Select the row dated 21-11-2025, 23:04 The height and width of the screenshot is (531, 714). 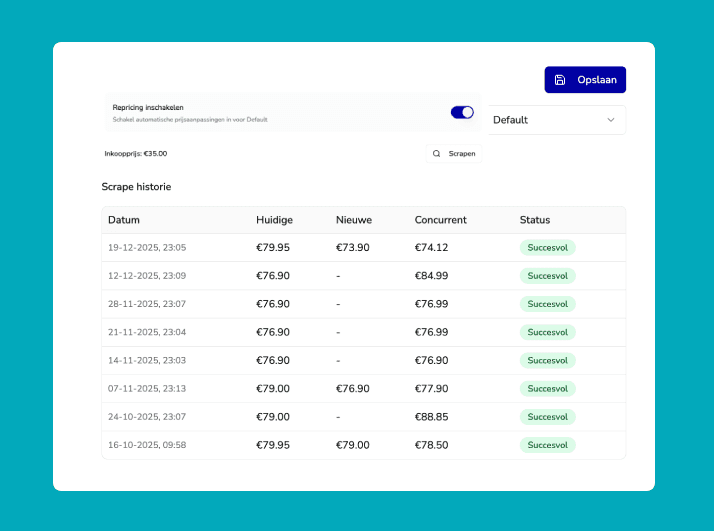coord(363,332)
